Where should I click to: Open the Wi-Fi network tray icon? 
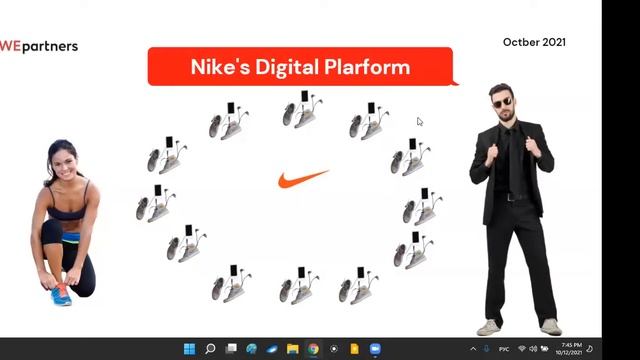pos(522,349)
